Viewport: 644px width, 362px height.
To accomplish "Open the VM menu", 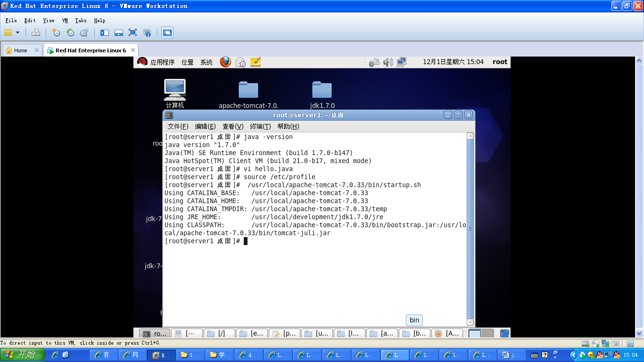I will point(65,21).
